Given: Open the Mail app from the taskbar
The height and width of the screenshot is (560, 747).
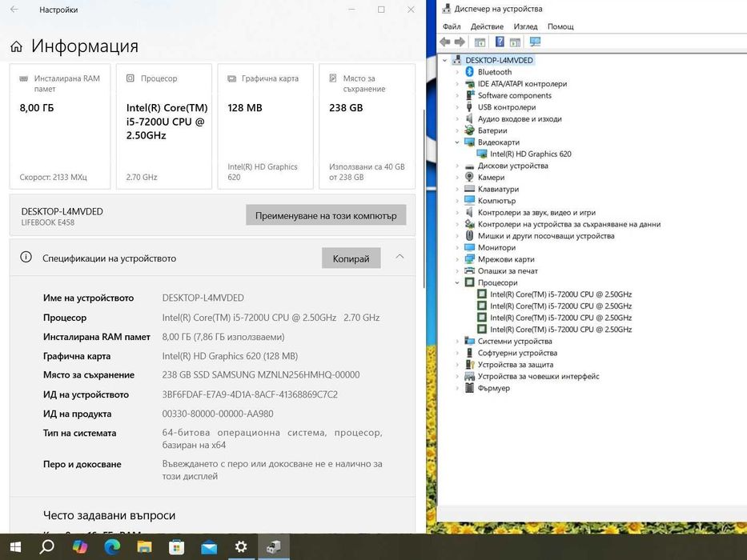Looking at the screenshot, I should point(209,547).
